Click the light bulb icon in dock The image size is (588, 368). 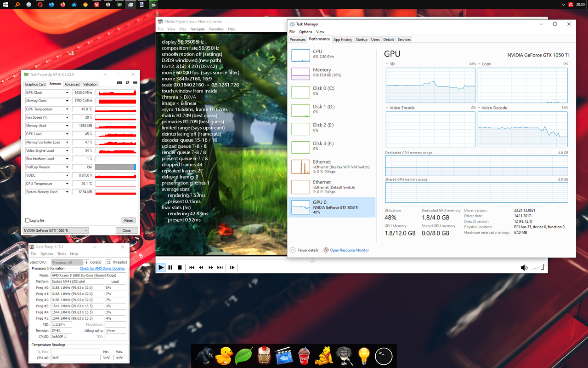364,356
